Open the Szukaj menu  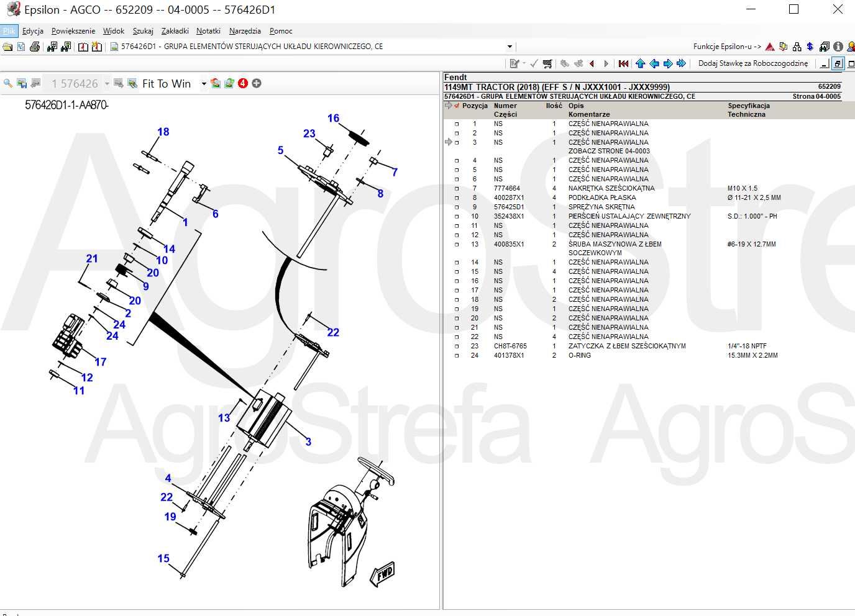(143, 31)
